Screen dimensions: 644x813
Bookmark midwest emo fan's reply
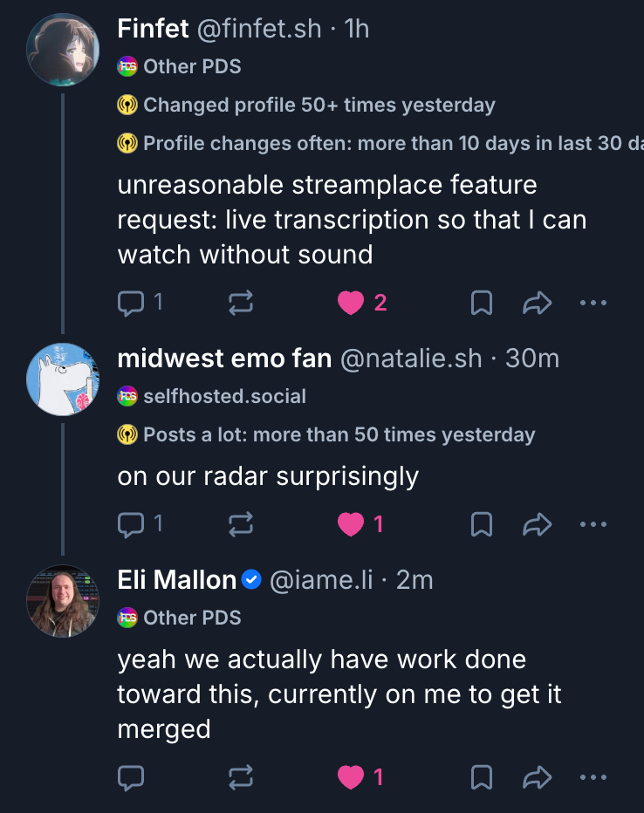482,524
